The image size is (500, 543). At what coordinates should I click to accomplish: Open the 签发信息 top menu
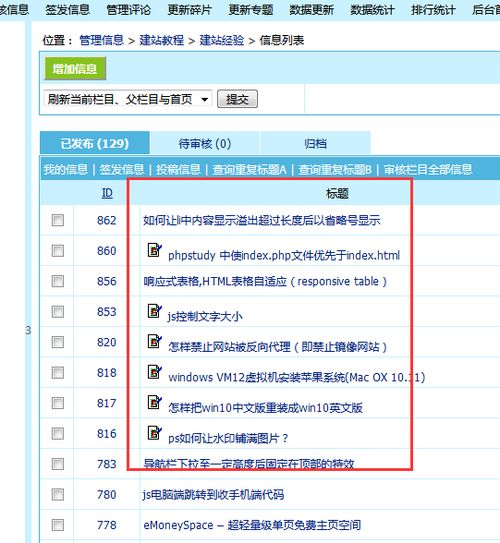coord(68,9)
